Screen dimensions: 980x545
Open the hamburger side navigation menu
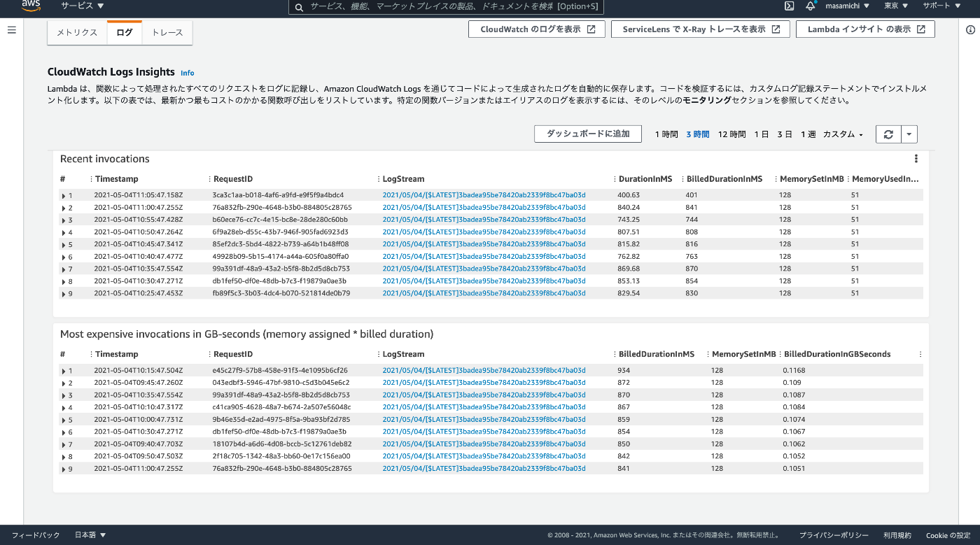[x=12, y=30]
